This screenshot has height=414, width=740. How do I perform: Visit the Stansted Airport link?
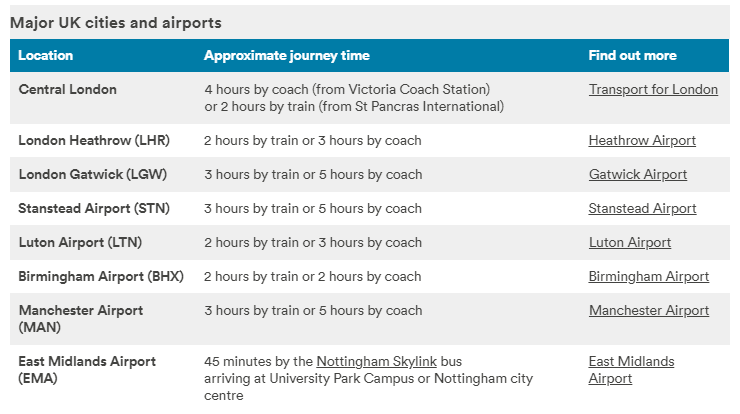[x=642, y=208]
